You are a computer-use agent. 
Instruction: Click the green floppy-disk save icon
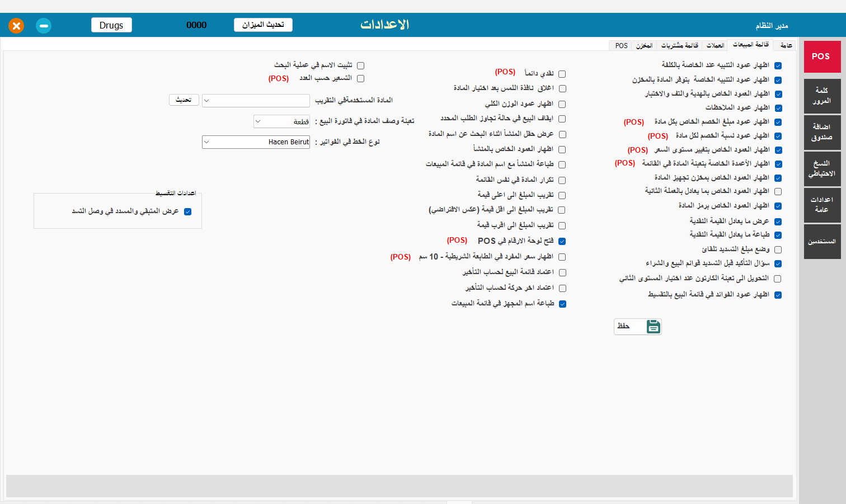pyautogui.click(x=653, y=327)
